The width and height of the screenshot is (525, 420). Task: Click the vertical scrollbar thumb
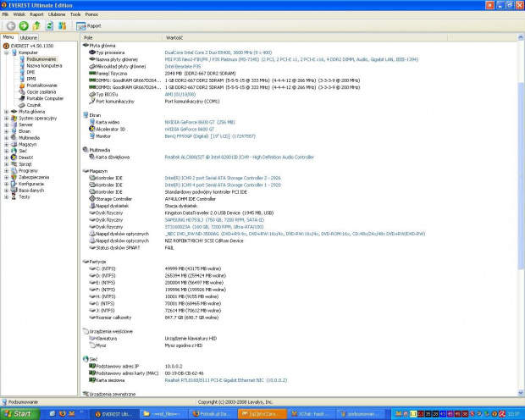[x=521, y=175]
